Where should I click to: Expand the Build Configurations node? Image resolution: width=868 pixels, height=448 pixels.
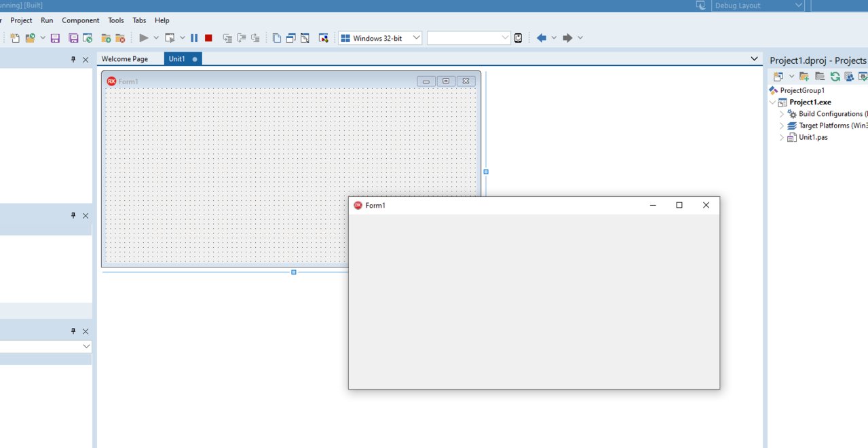point(782,114)
